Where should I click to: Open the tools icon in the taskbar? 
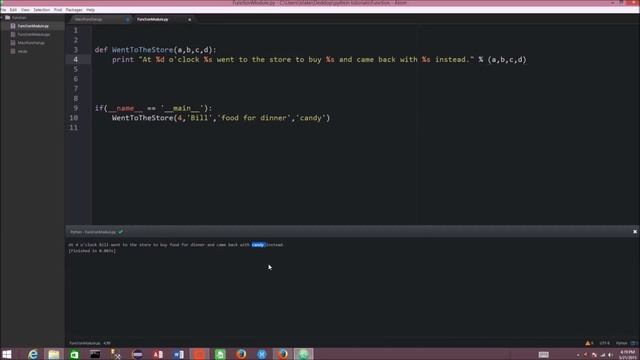coord(116,354)
